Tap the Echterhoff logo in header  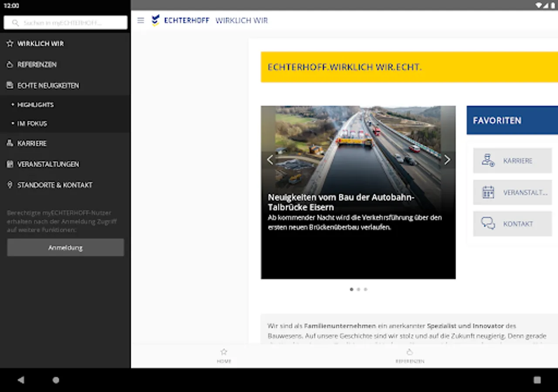pos(180,20)
